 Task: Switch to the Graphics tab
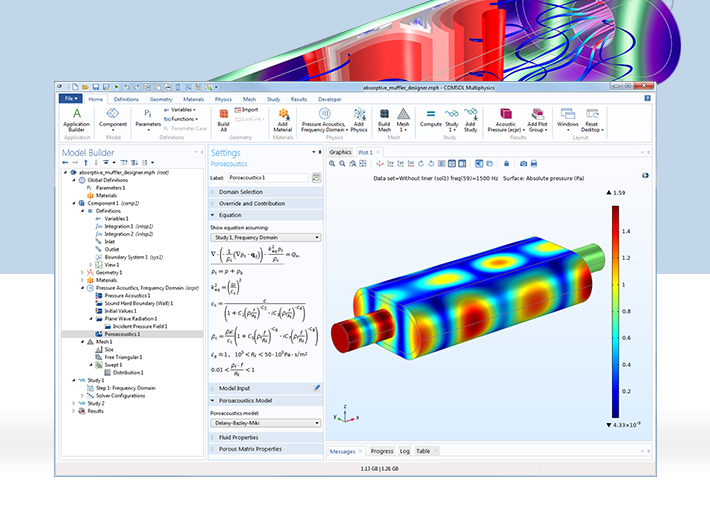pyautogui.click(x=341, y=152)
